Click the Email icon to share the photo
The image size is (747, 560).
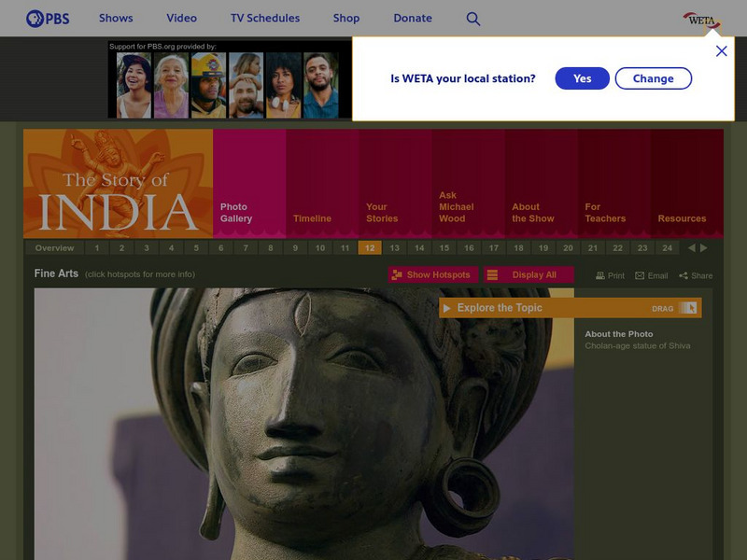click(639, 274)
